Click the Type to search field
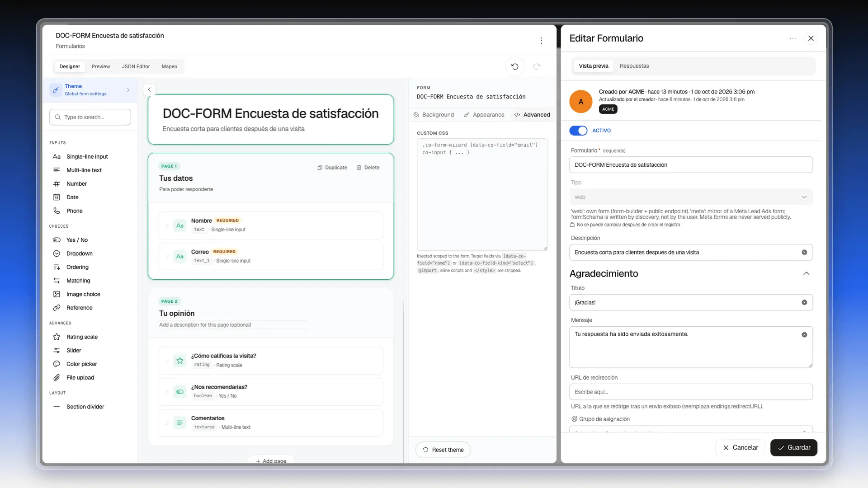 coord(90,117)
